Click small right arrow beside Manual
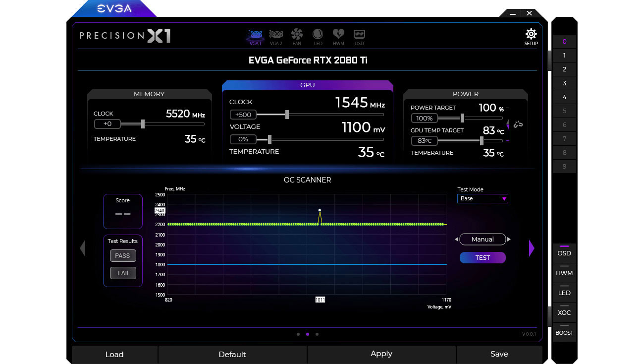This screenshot has height=364, width=644. click(x=509, y=240)
